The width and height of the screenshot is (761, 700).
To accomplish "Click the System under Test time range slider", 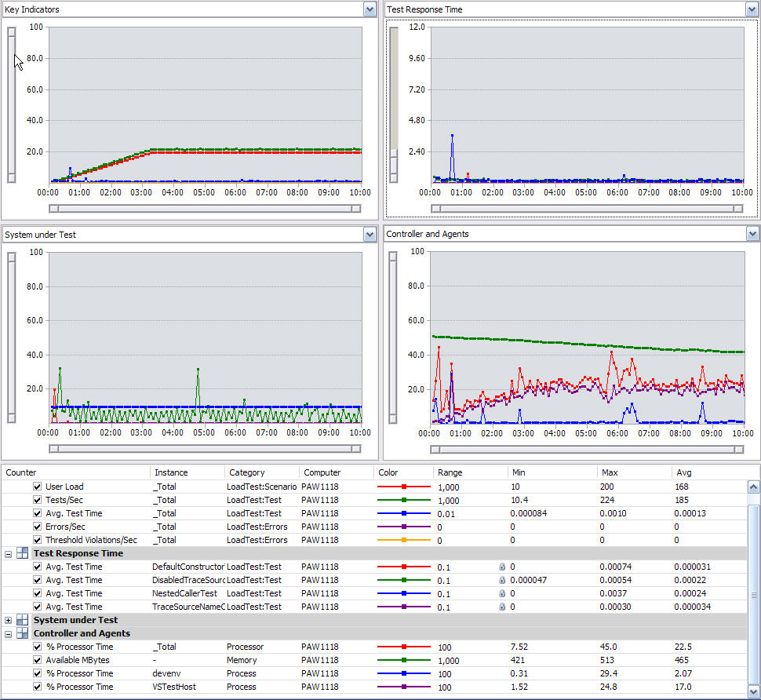I will [x=205, y=449].
